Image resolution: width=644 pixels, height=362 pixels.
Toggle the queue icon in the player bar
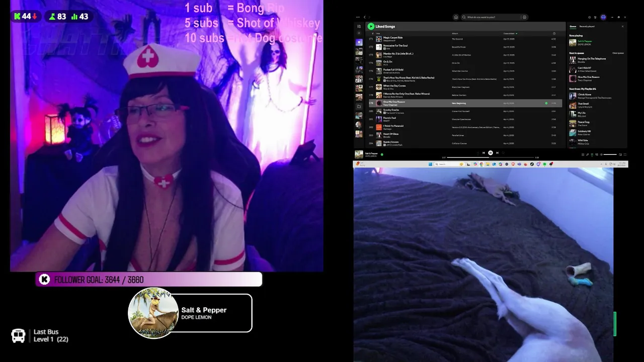click(x=592, y=154)
